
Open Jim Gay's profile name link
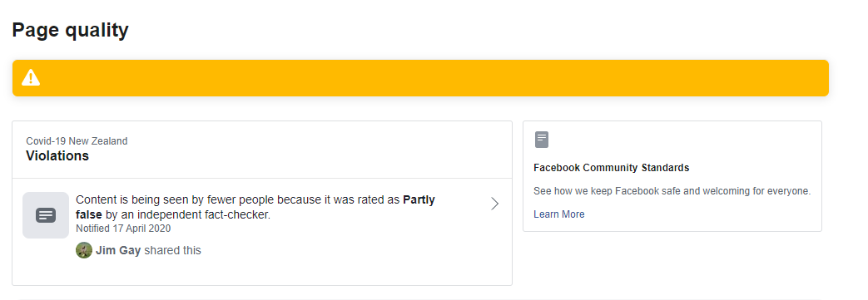[118, 250]
